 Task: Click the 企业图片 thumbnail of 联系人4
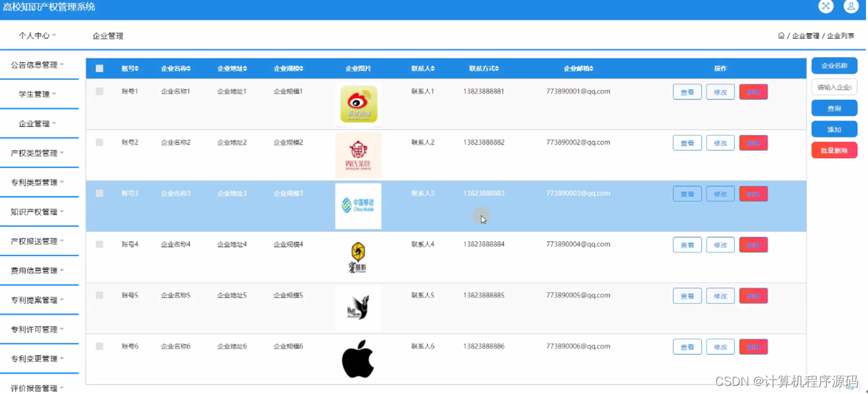(358, 256)
